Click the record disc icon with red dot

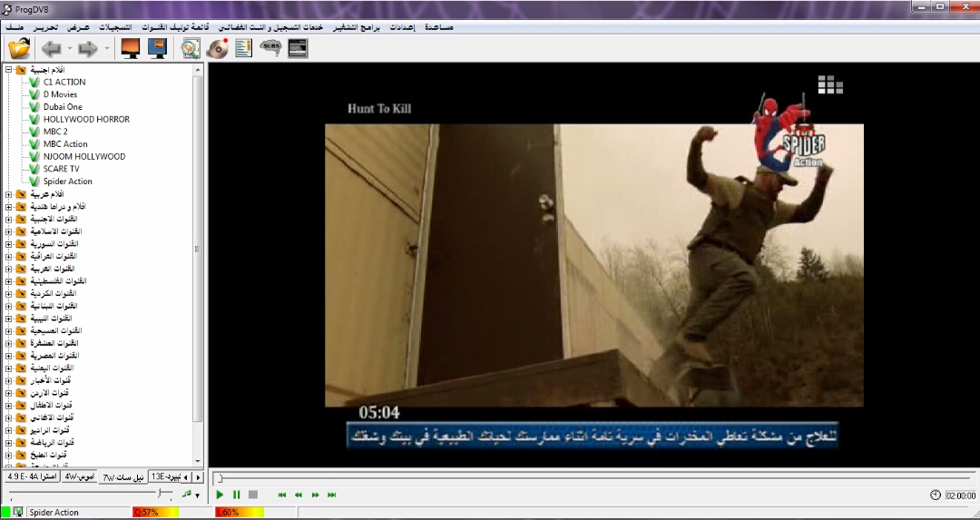point(216,48)
